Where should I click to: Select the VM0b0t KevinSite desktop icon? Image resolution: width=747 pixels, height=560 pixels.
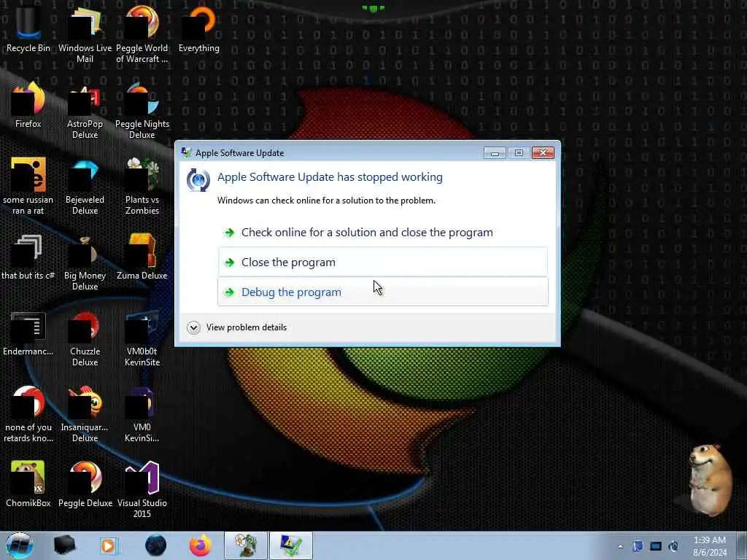[142, 338]
